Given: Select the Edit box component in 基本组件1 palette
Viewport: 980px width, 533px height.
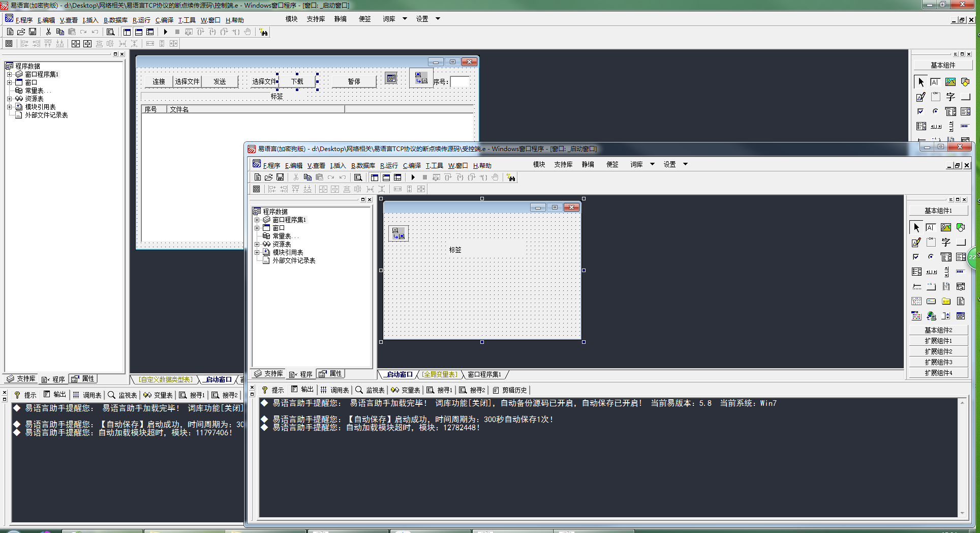Looking at the screenshot, I should point(931,227).
